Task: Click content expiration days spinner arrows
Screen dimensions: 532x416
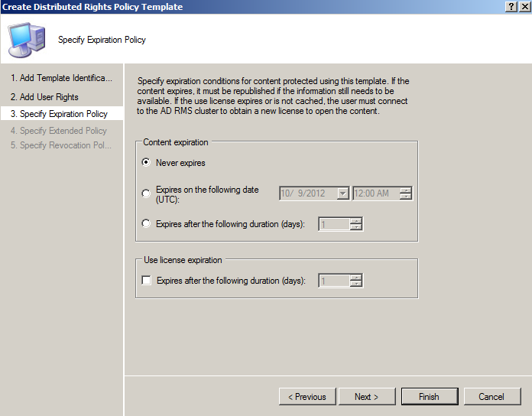Action: tap(355, 224)
